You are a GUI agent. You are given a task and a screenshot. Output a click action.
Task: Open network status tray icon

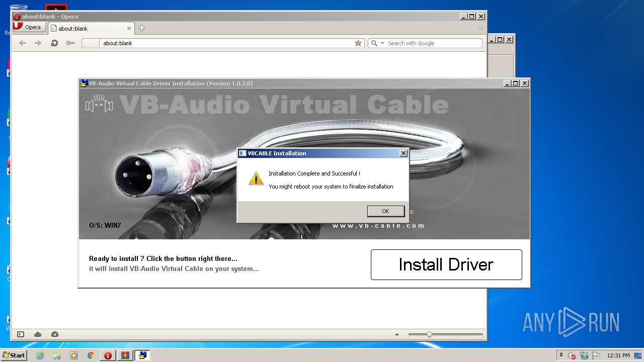[x=584, y=355]
